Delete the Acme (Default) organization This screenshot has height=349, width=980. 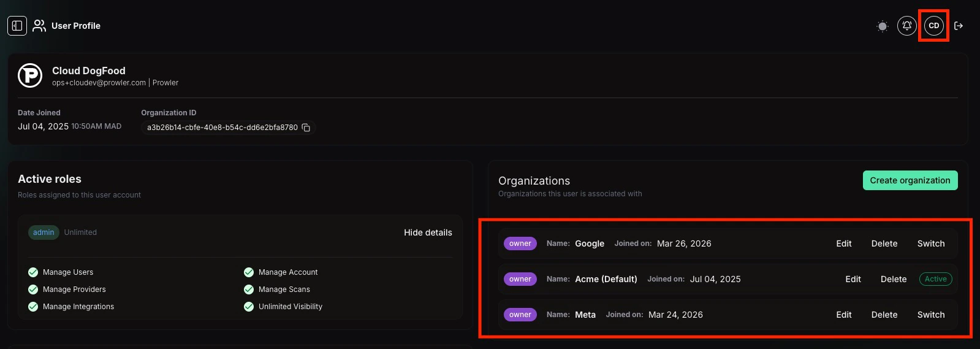click(894, 279)
